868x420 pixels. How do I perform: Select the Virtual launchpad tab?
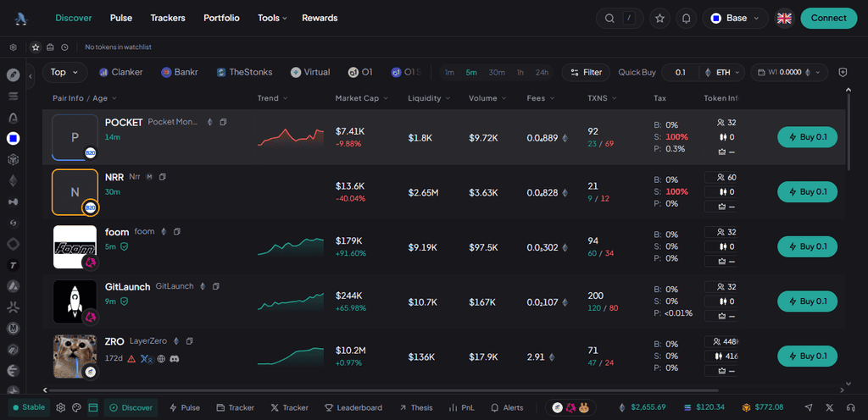(x=310, y=72)
